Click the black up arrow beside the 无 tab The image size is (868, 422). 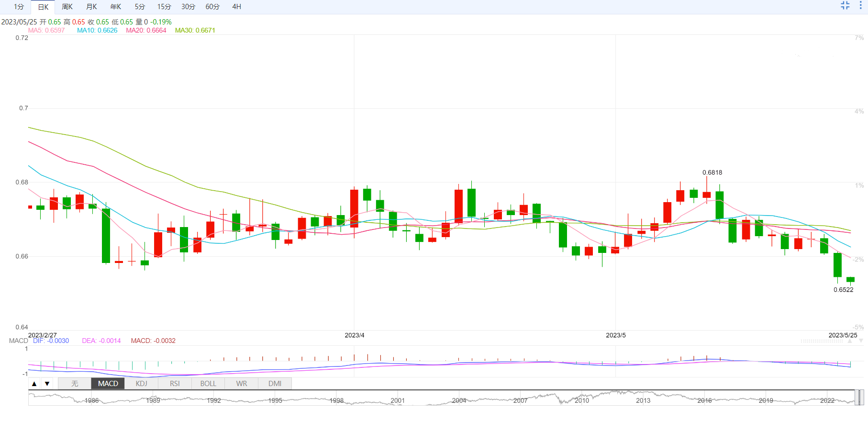(x=34, y=384)
